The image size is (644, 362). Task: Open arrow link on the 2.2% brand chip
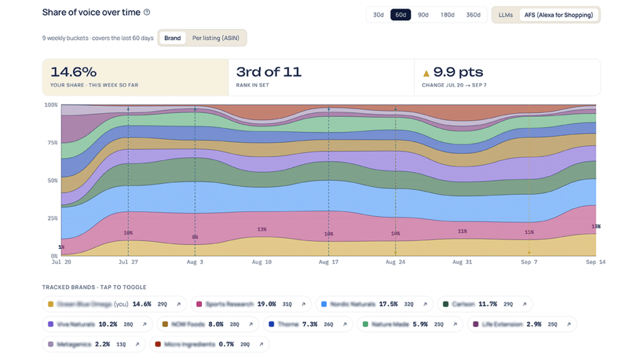(137, 344)
